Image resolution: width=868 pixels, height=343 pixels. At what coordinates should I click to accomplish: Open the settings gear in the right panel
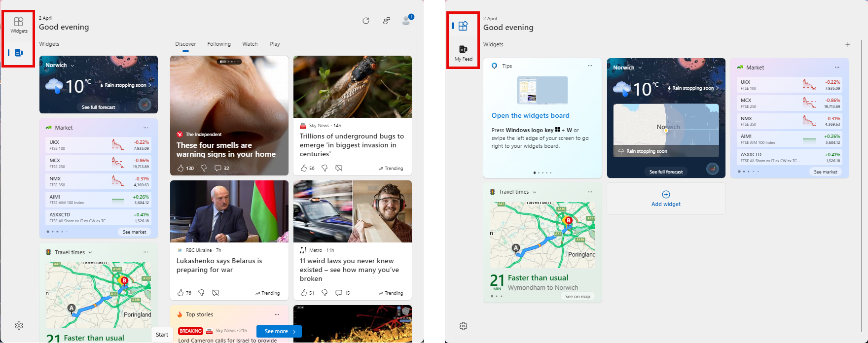pyautogui.click(x=463, y=326)
